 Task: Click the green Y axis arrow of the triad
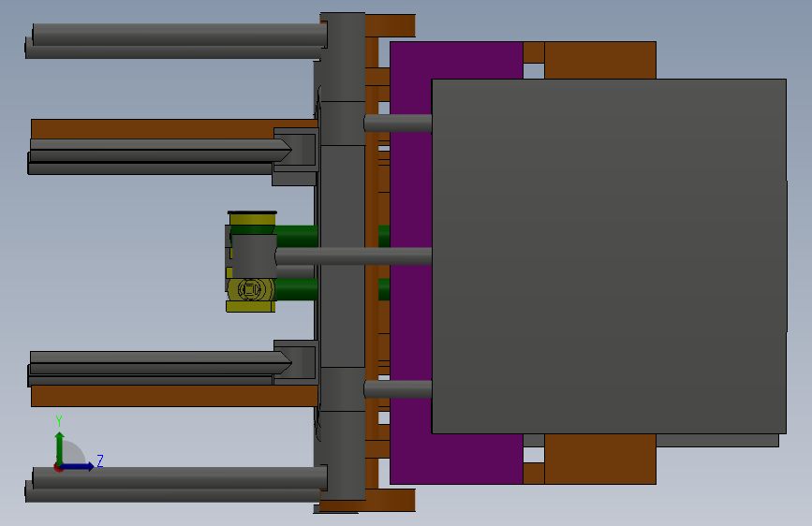coord(60,448)
